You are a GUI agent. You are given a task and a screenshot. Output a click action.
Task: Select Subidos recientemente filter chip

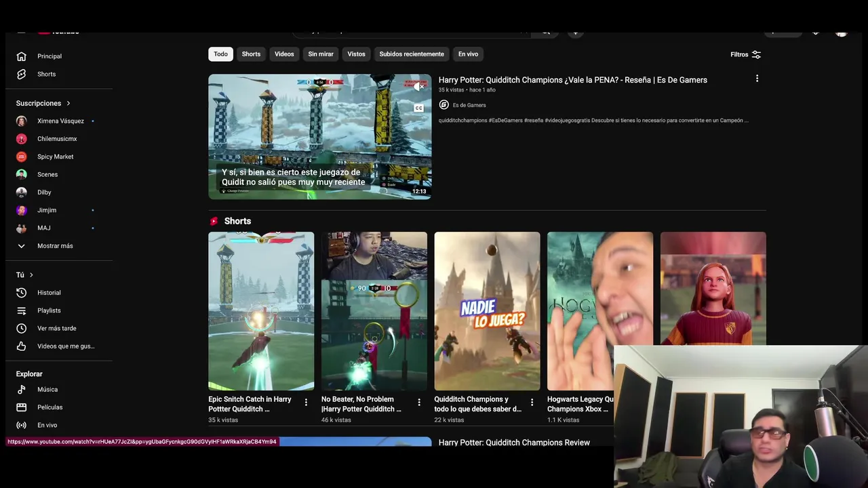tap(412, 54)
